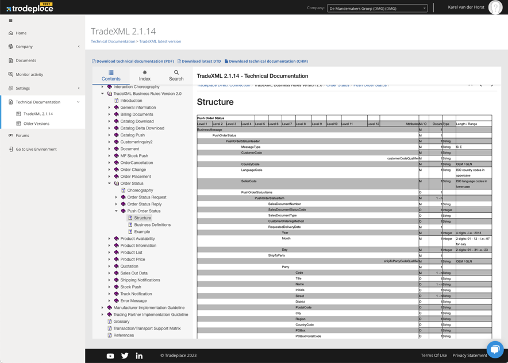Click the OrderCancellation book icon
The height and width of the screenshot is (363, 508).
pyautogui.click(x=116, y=163)
